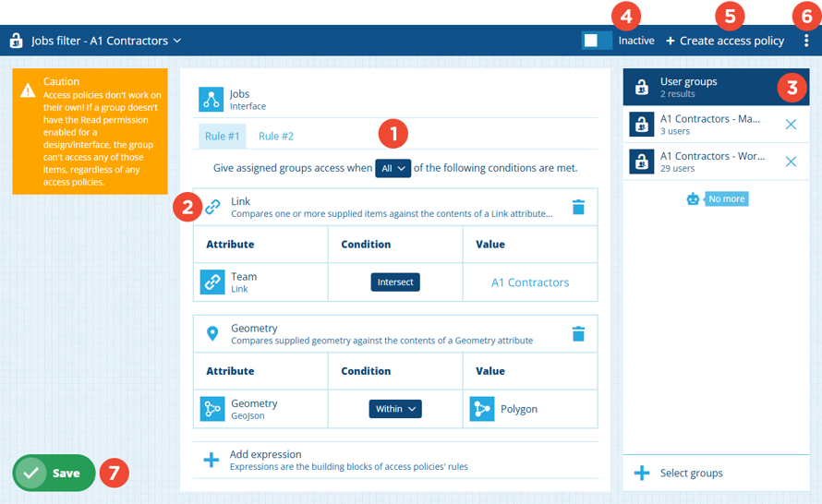The height and width of the screenshot is (504, 822).
Task: Click the Link expression chain icon
Action: pyautogui.click(x=212, y=207)
